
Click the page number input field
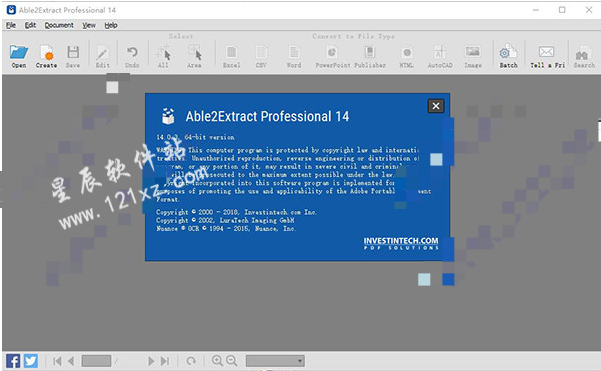point(96,361)
